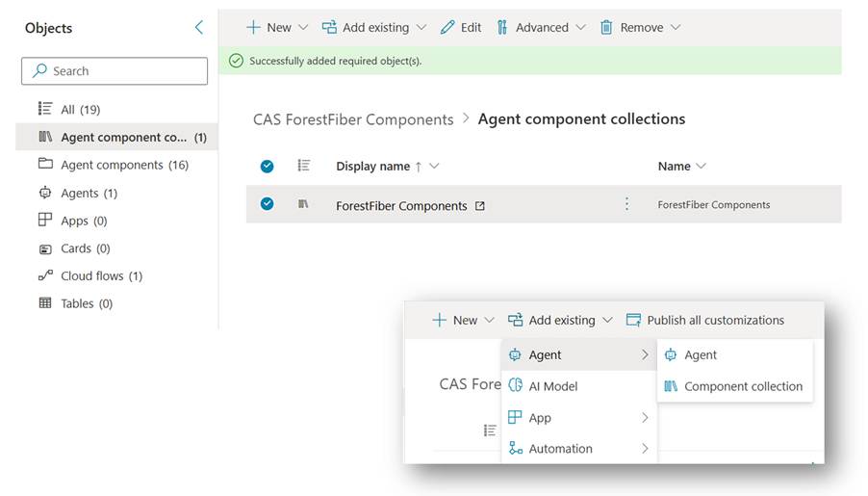Open the three-dot menu for ForestFiber Components row
868x496 pixels.
(626, 204)
